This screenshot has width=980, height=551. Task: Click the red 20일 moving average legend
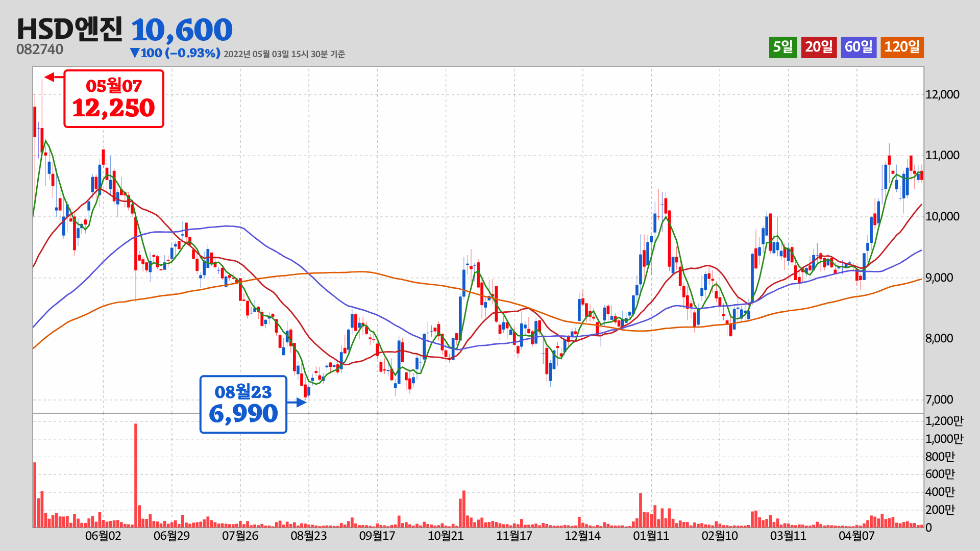click(x=819, y=47)
